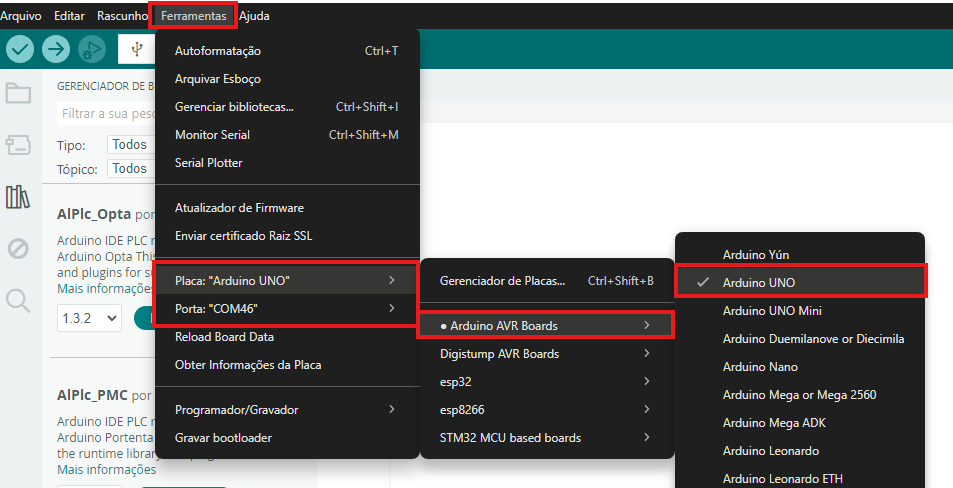The width and height of the screenshot is (953, 488).
Task: Click the Debug play toolbar icon
Action: pos(92,49)
